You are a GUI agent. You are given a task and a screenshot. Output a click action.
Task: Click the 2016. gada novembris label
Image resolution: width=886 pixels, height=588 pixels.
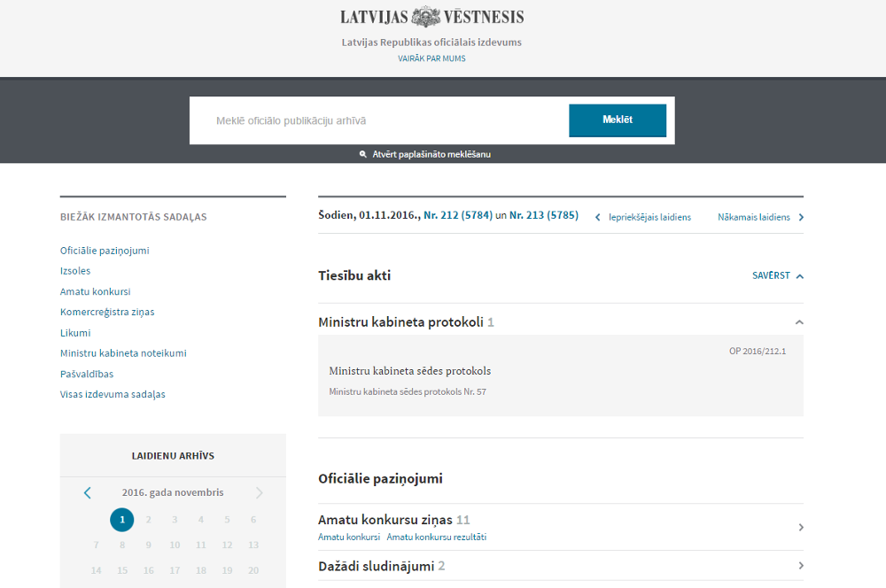click(173, 492)
